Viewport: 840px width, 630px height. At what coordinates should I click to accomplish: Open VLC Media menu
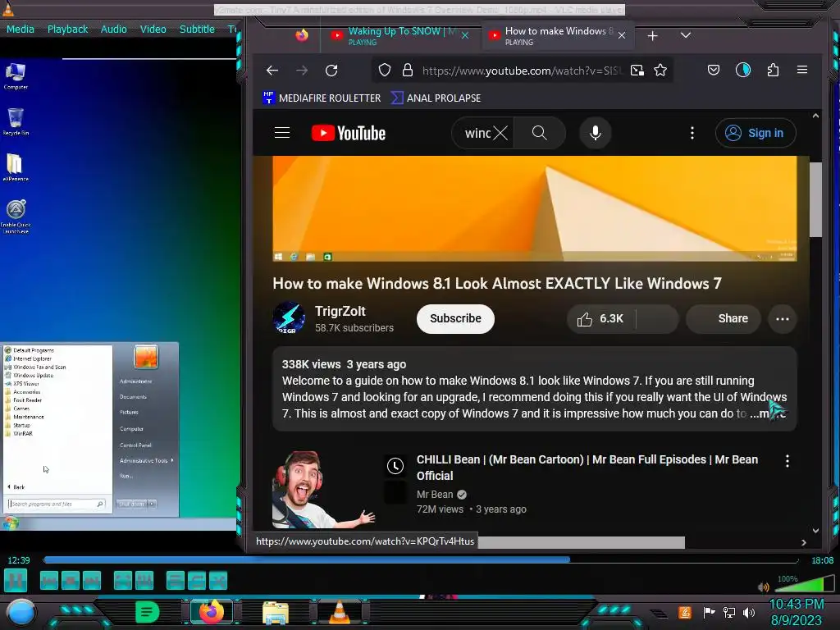pos(21,30)
